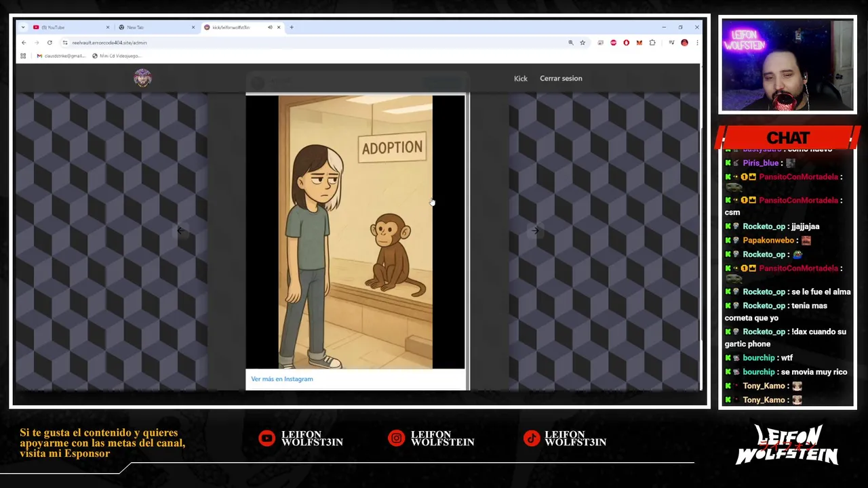This screenshot has width=868, height=488.
Task: Open the Chrome three-dot menu
Action: [x=696, y=43]
